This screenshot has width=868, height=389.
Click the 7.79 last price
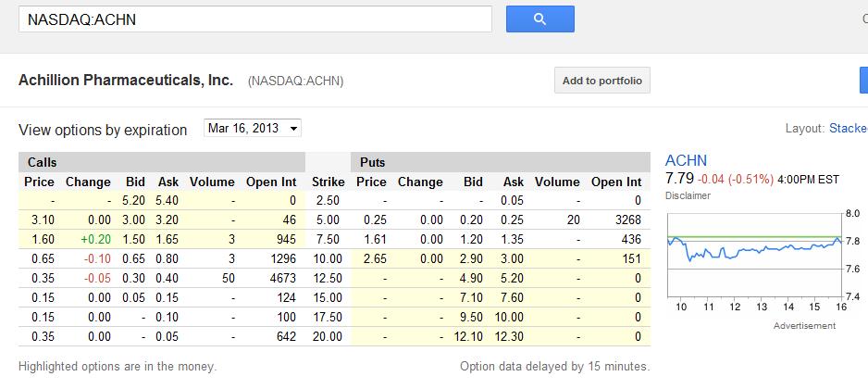click(x=678, y=179)
